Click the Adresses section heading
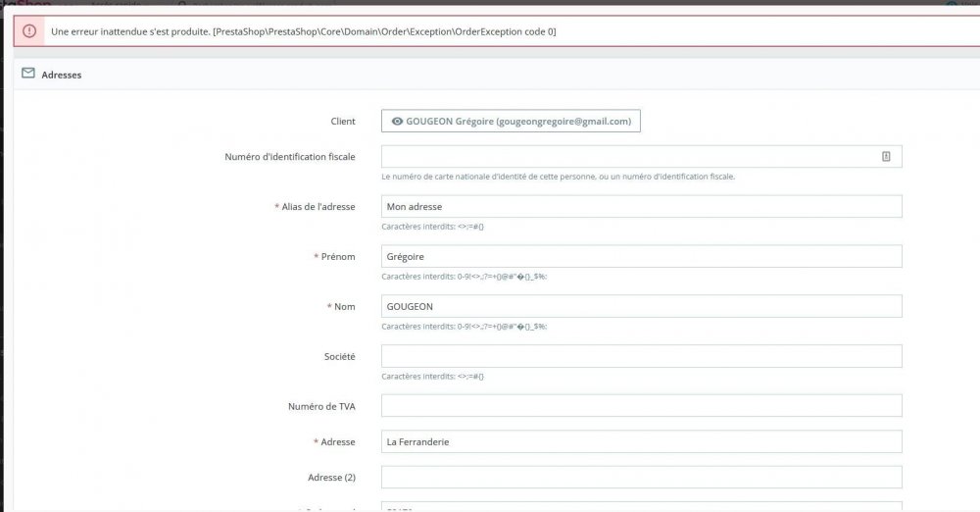This screenshot has width=980, height=512. (61, 75)
